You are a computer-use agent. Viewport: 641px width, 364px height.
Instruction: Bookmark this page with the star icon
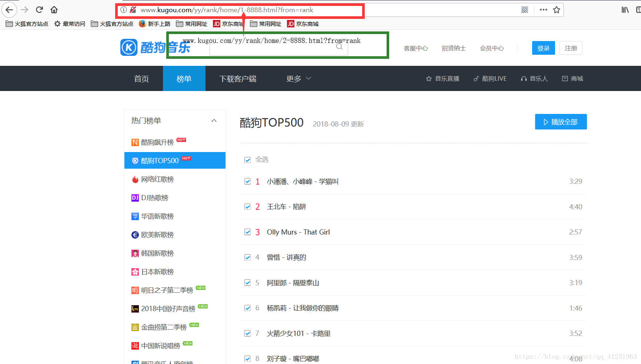(x=557, y=10)
